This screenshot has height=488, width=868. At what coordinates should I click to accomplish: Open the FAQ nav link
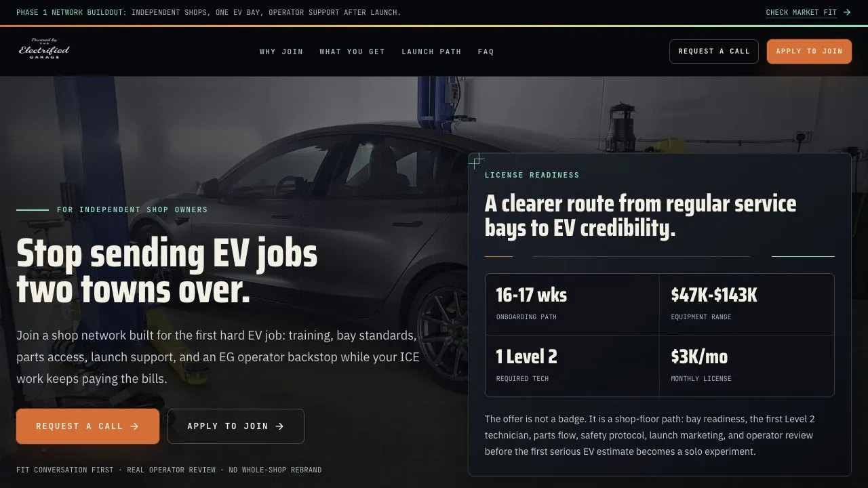[486, 52]
